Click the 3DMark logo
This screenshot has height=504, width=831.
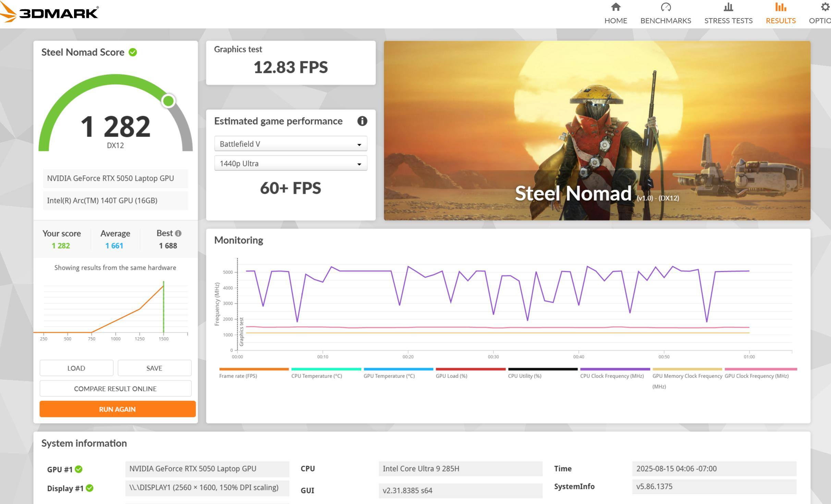pos(50,13)
